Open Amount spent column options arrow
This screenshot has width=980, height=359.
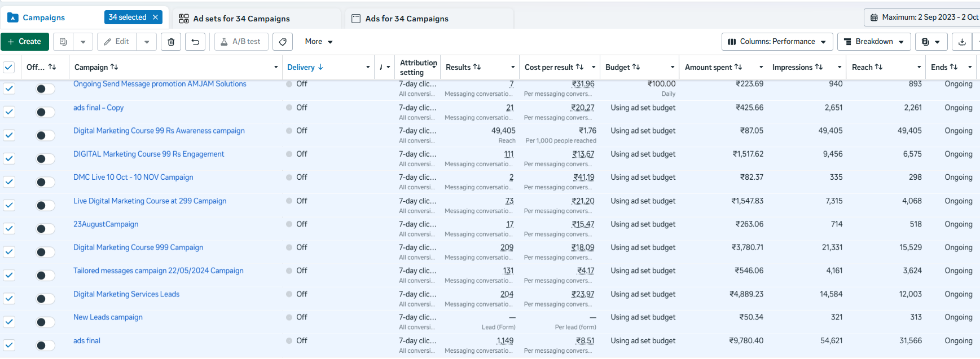tap(761, 67)
